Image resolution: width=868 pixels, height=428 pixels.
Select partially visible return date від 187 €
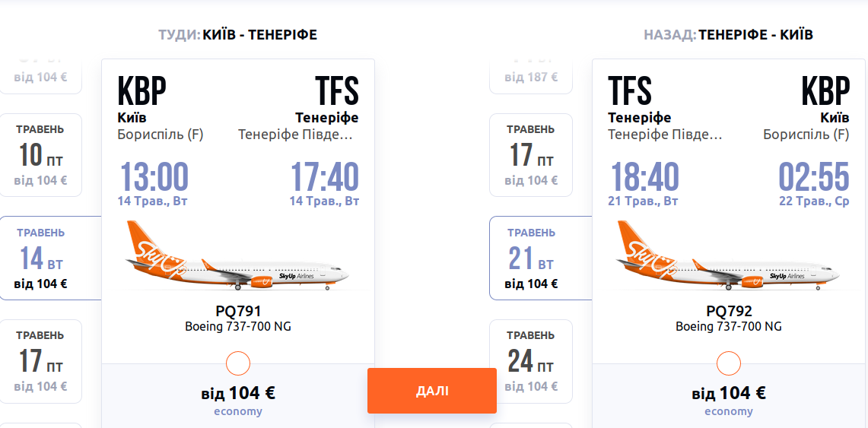tap(531, 77)
